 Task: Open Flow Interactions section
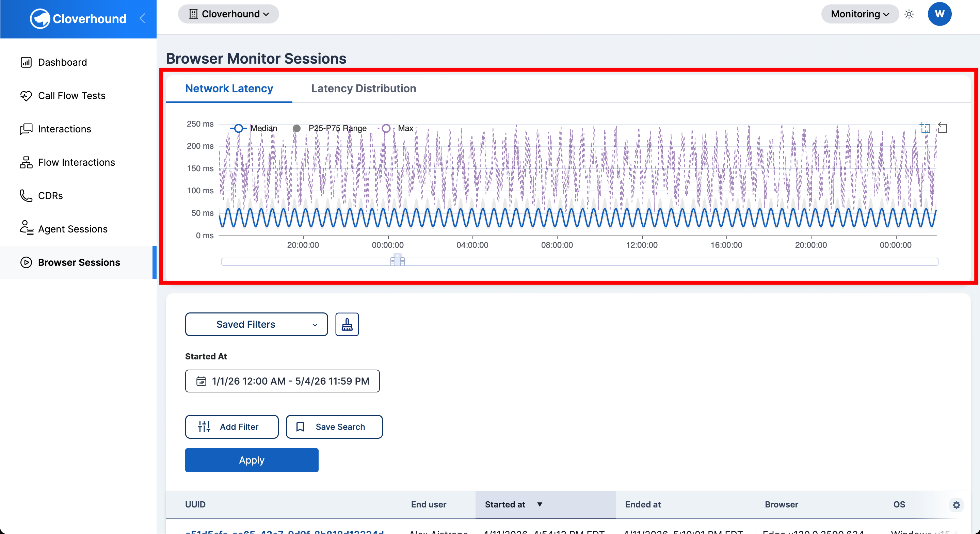pos(78,162)
